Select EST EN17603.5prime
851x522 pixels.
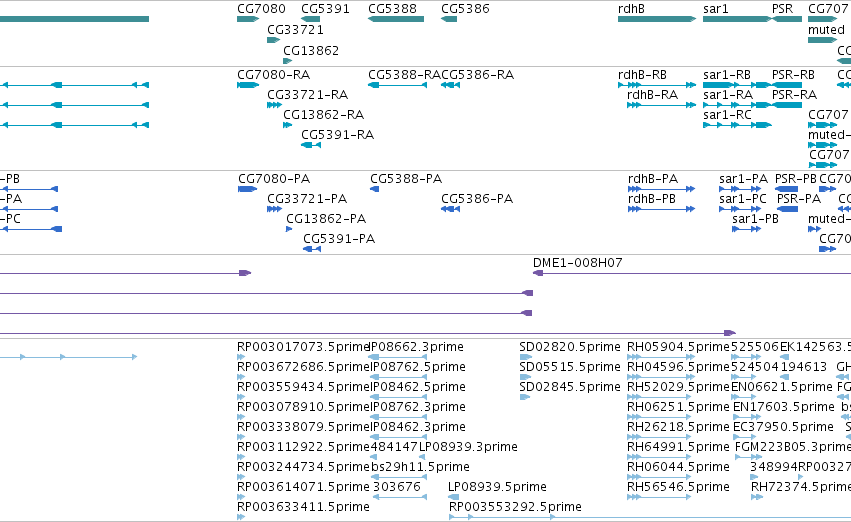tap(784, 407)
